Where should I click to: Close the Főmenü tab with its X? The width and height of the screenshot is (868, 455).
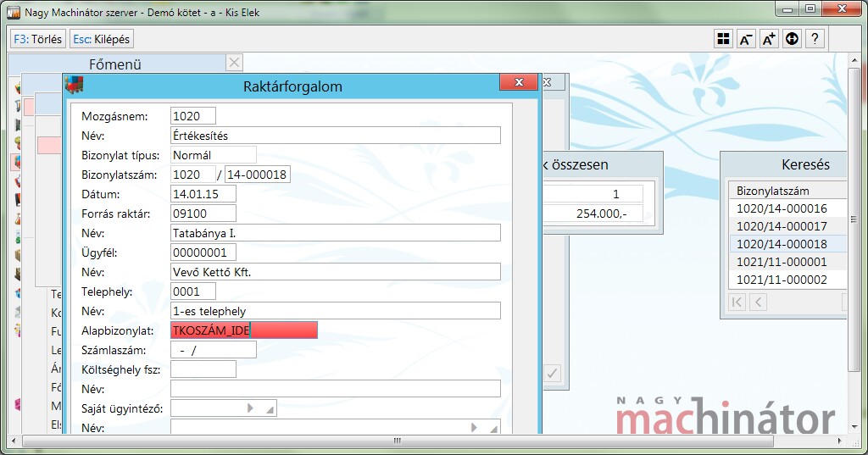coord(234,63)
